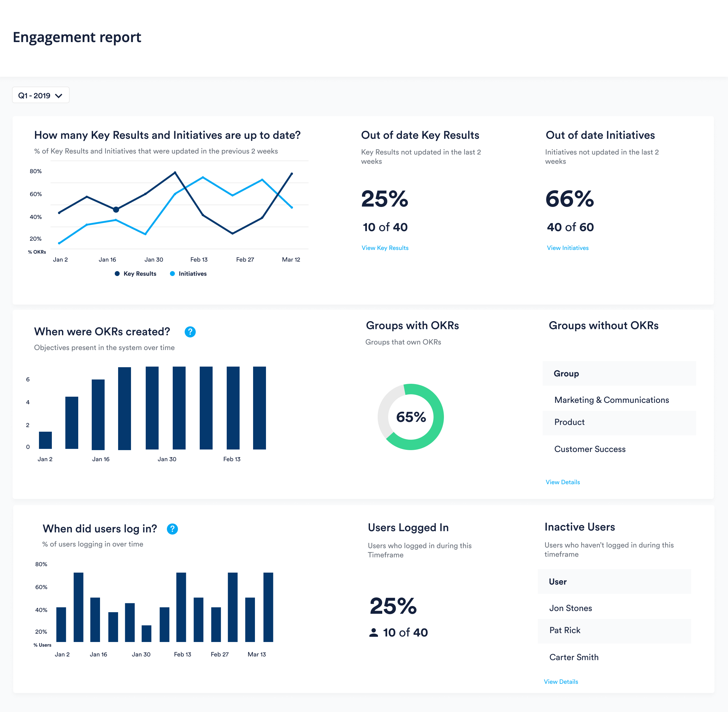
Task: Open View Initiatives link
Action: point(567,248)
